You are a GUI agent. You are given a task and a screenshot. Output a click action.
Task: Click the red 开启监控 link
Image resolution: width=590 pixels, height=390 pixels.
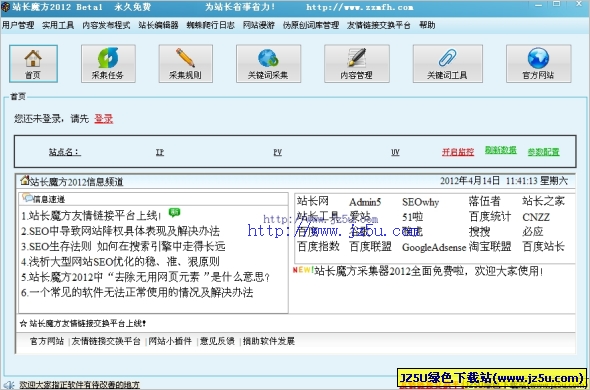point(458,152)
